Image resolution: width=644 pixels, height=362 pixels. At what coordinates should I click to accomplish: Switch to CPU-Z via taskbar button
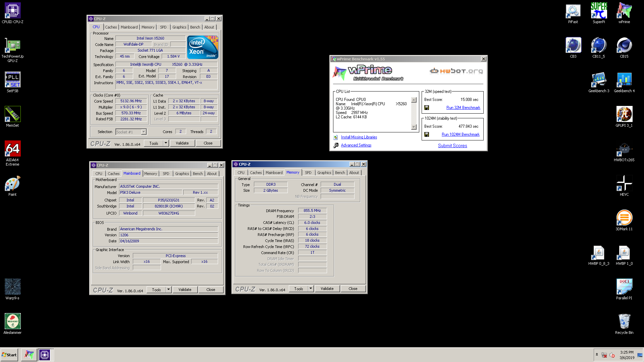click(45, 355)
